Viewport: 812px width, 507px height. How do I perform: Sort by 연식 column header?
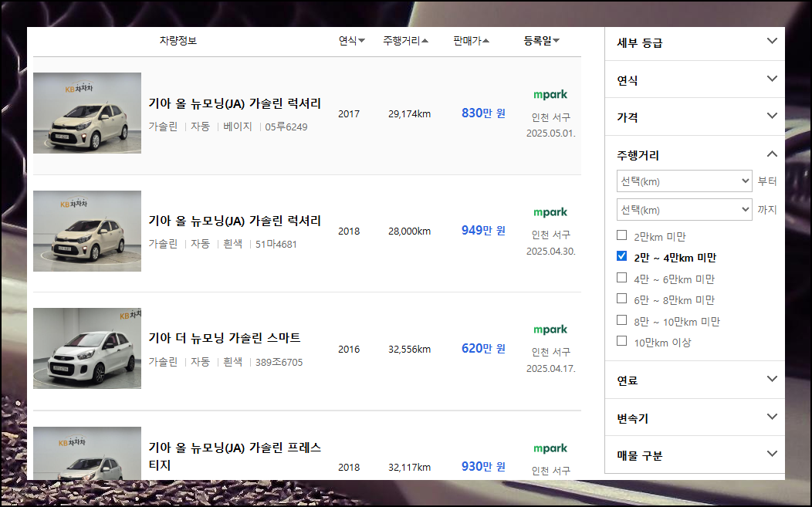(x=352, y=40)
